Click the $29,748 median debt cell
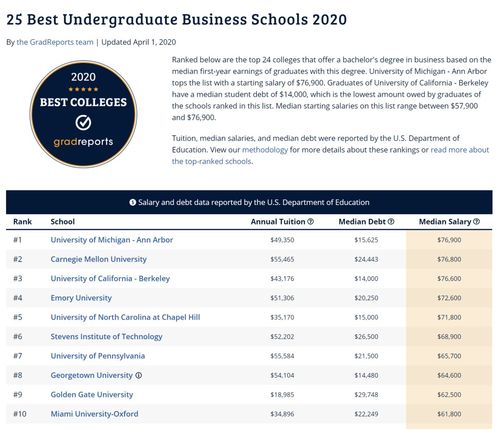This screenshot has height=429, width=500. tap(366, 395)
